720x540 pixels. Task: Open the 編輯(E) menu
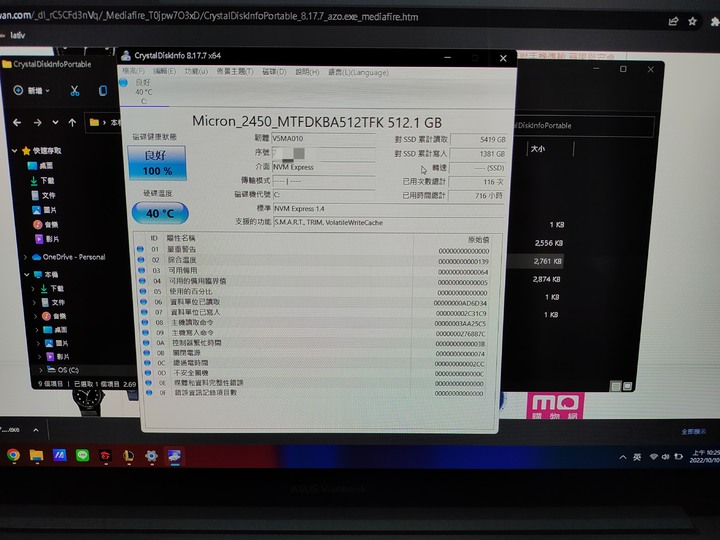point(164,71)
